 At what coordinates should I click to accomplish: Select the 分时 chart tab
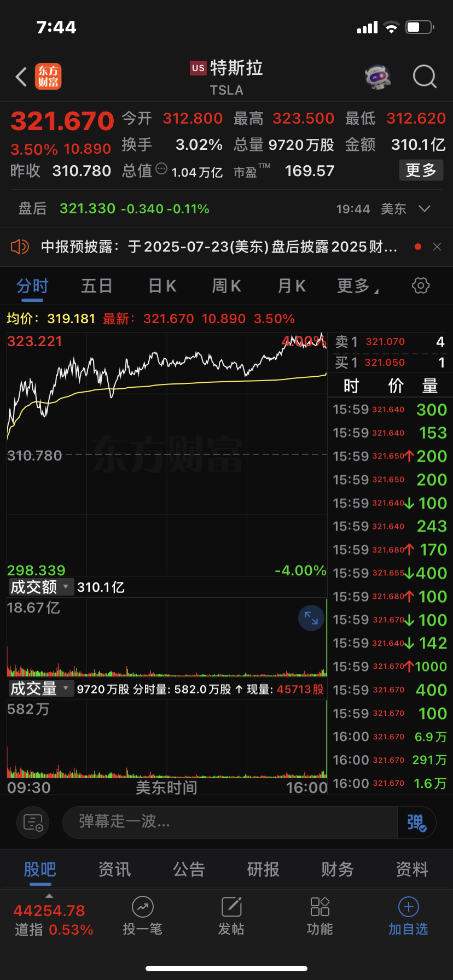pos(32,286)
